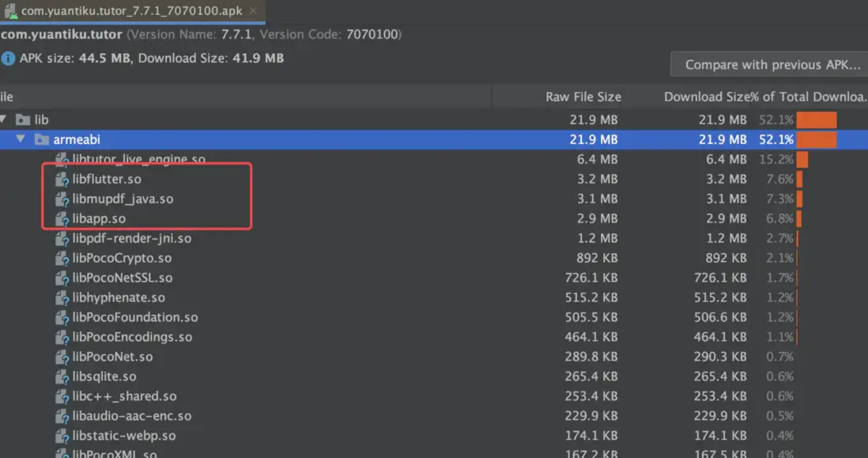Select the armeabi folder name

(77, 139)
